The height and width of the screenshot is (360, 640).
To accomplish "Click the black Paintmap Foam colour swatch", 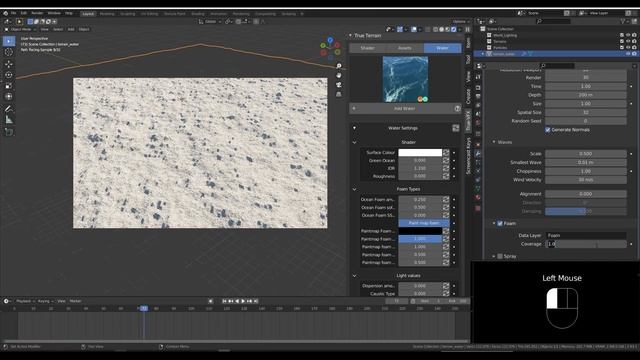I will click(420, 231).
